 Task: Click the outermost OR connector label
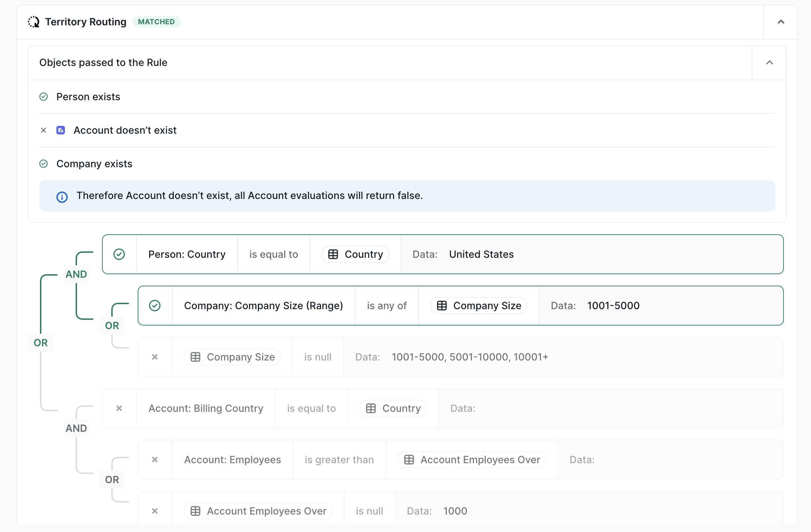pyautogui.click(x=41, y=343)
